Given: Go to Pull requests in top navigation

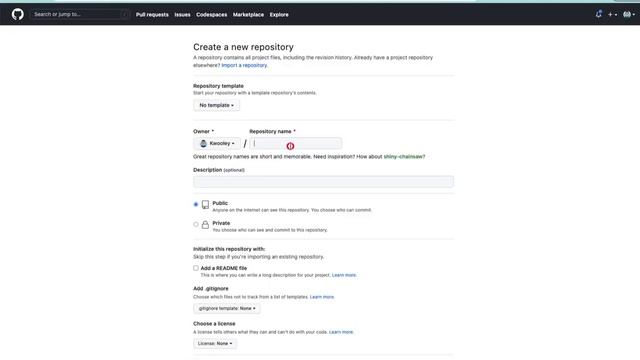Looking at the screenshot, I should pyautogui.click(x=152, y=15).
